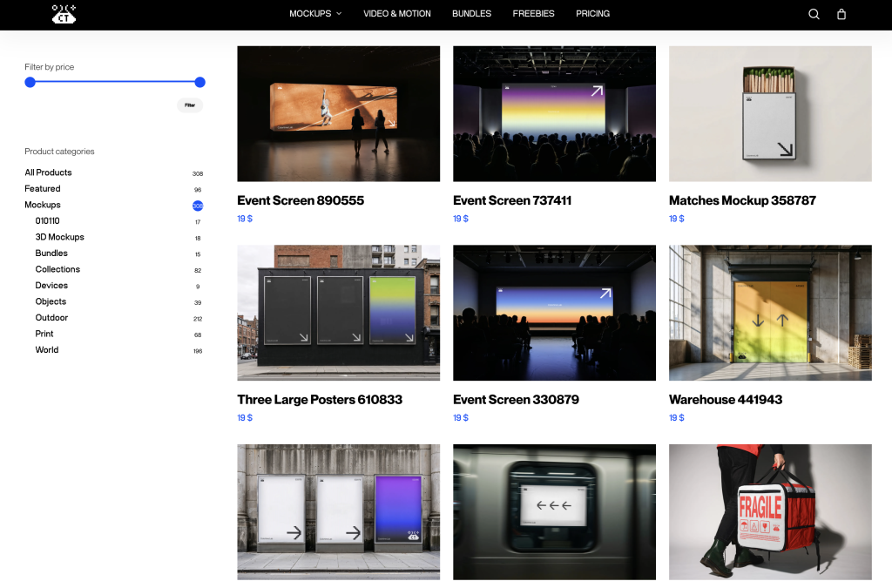
Task: Click the left price slider handle
Action: click(x=30, y=82)
